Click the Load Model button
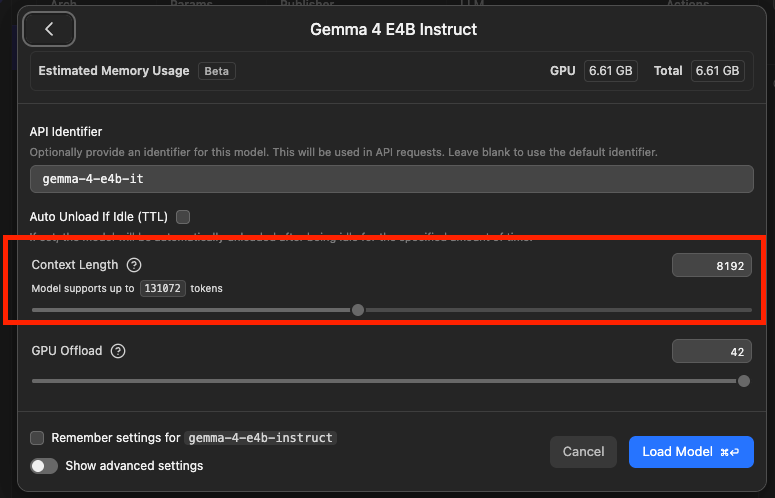This screenshot has height=498, width=775. (x=691, y=452)
